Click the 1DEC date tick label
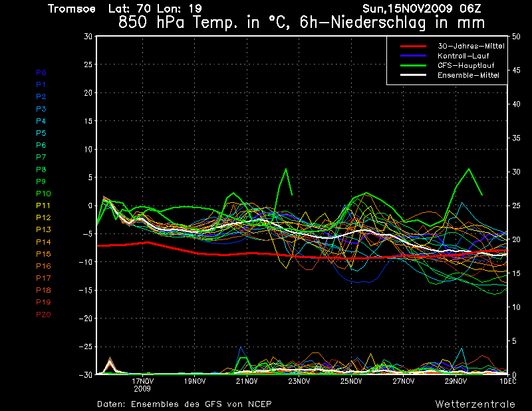Viewport: 532px width, 411px height. coord(508,382)
